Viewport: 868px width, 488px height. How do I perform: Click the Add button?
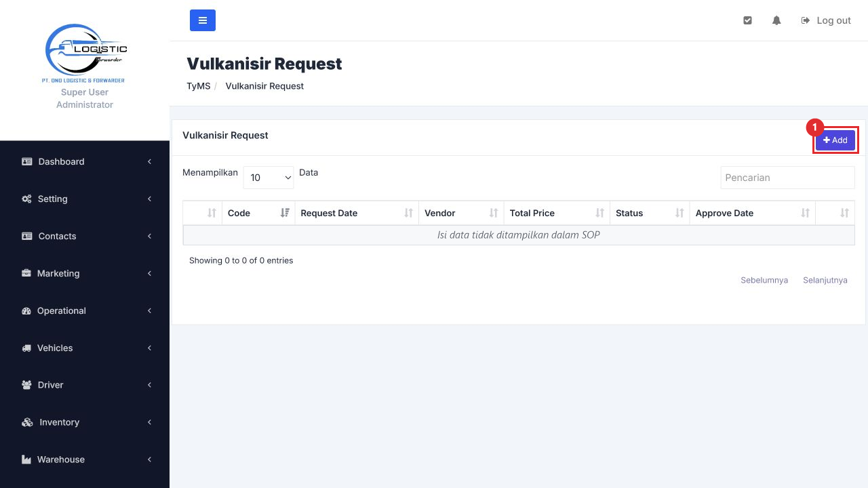coord(835,140)
